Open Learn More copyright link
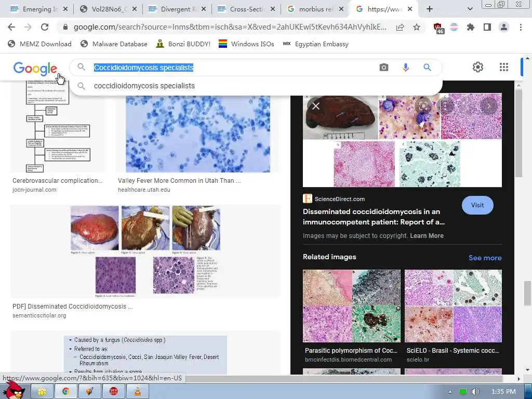Viewport: 532px width, 399px height. point(427,235)
